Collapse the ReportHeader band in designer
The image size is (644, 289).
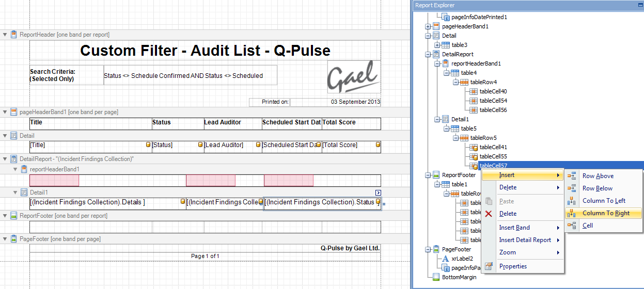[5, 35]
